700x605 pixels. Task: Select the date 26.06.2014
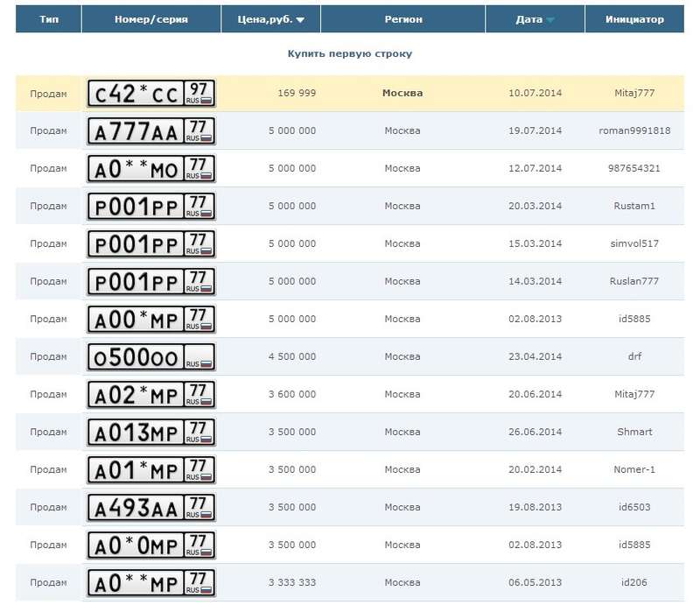pos(535,432)
